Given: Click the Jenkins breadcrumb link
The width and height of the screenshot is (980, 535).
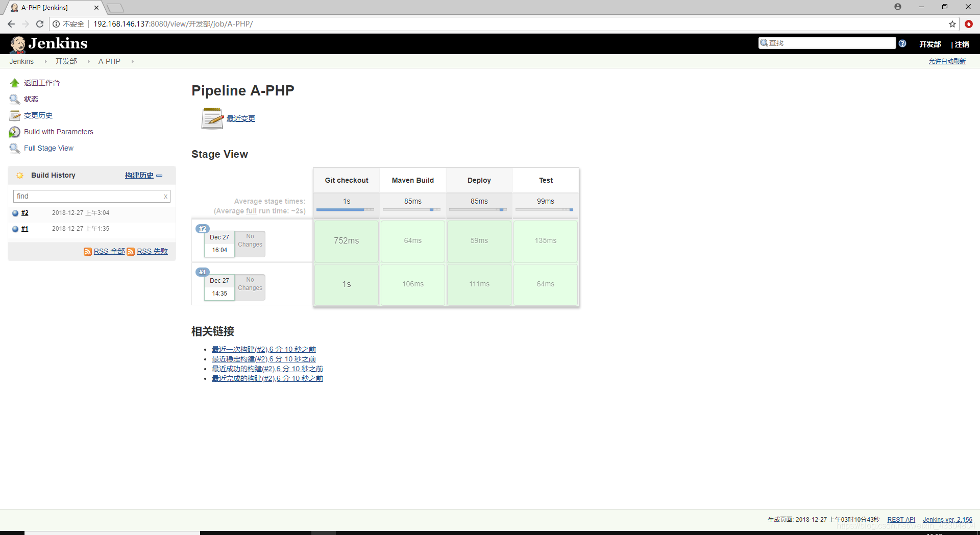Looking at the screenshot, I should tap(21, 61).
